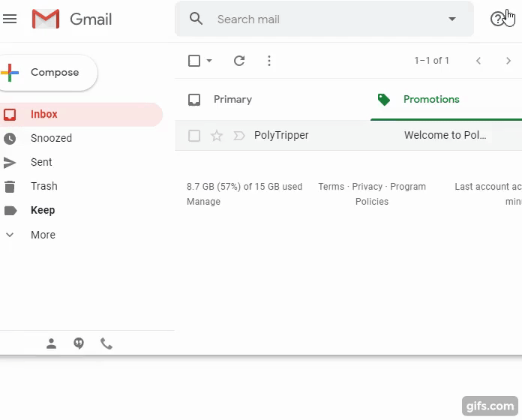Open the Trash folder
The image size is (522, 420).
[x=44, y=186]
